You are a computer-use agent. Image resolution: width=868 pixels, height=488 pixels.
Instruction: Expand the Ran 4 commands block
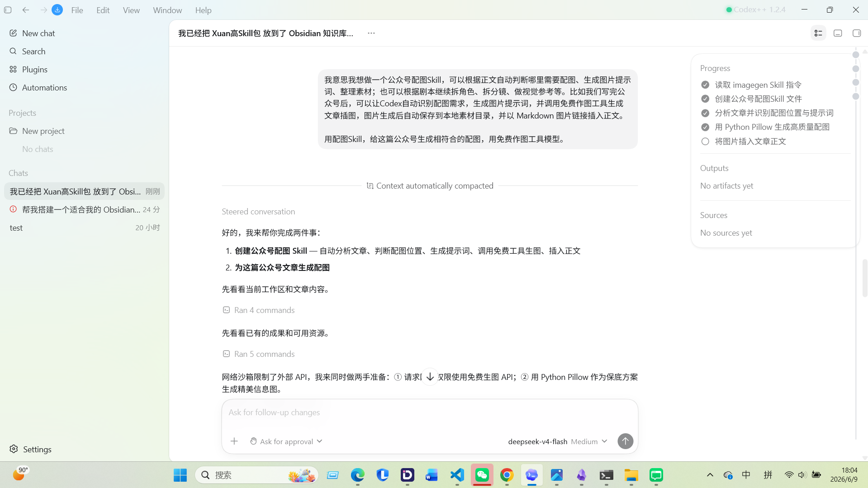coord(259,310)
